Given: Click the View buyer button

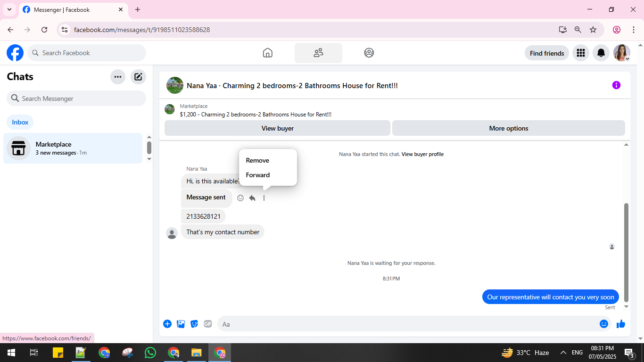Looking at the screenshot, I should click(277, 128).
